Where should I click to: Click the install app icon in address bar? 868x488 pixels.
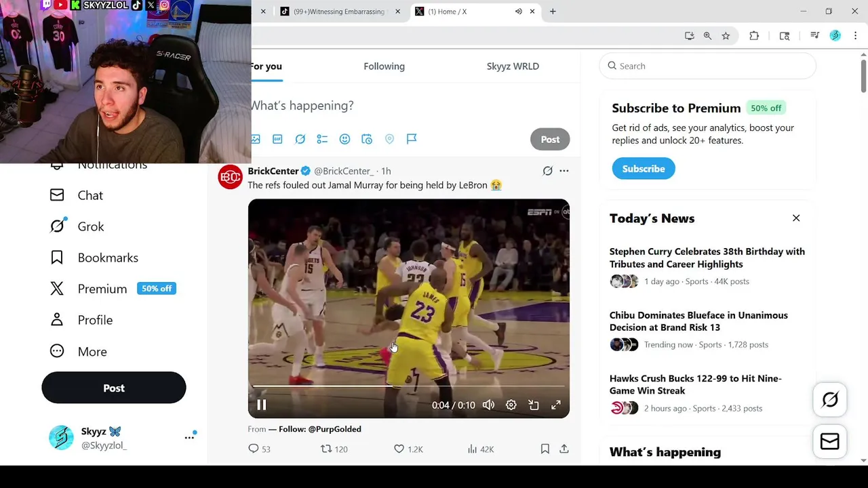[x=689, y=36]
